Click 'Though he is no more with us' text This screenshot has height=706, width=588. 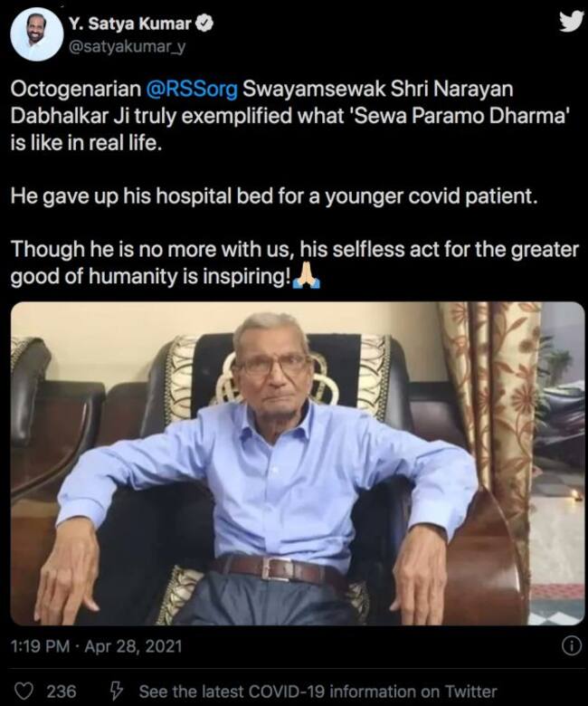[x=153, y=249]
